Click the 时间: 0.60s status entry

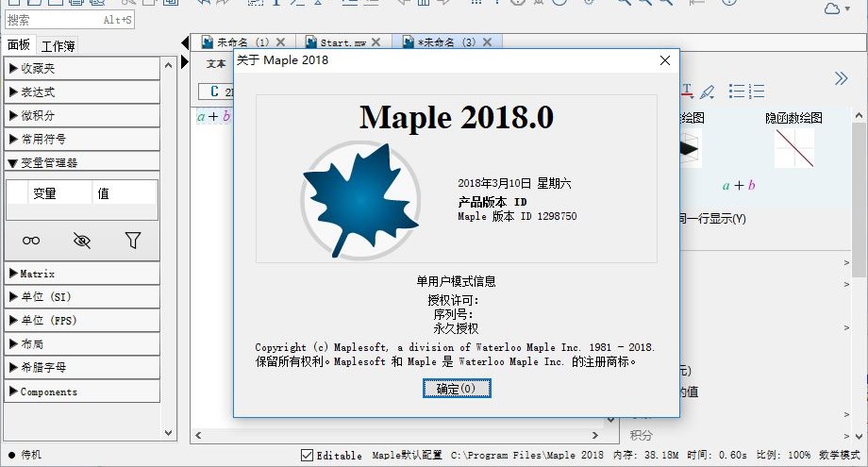pyautogui.click(x=717, y=455)
